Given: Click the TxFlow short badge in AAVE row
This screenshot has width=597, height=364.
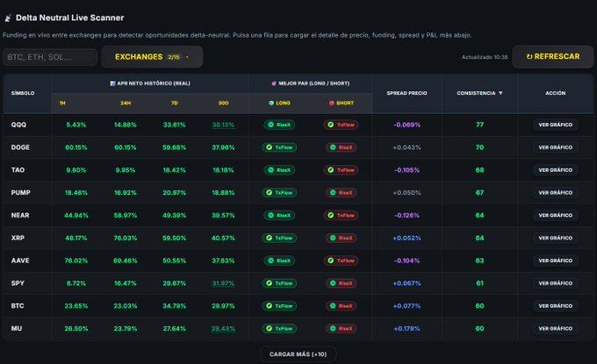Looking at the screenshot, I should [341, 261].
